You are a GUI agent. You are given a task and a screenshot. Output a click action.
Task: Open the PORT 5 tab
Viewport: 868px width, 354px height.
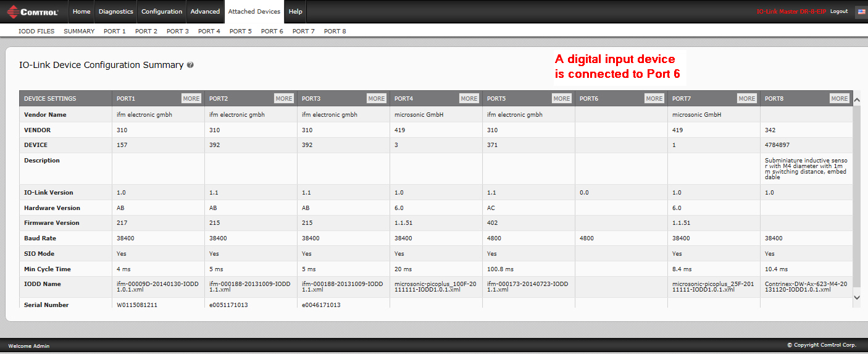(241, 31)
